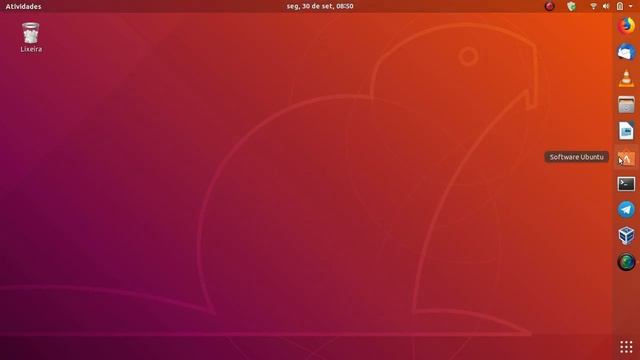Open Telegram from the dock
This screenshot has width=640, height=360.
[x=626, y=210]
